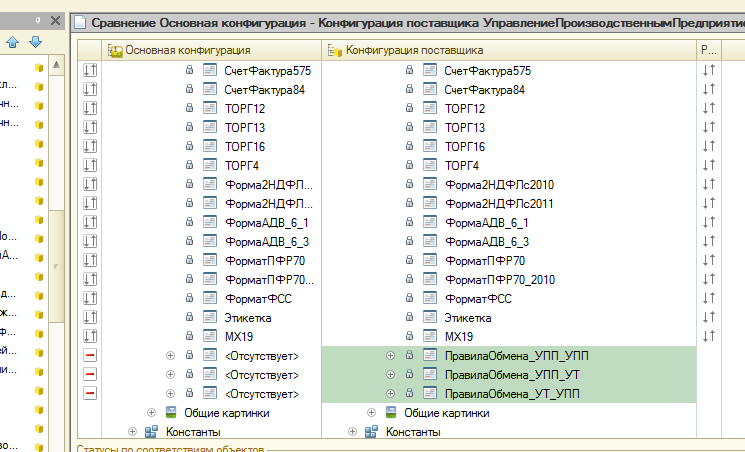Select template icon of СчетФактура575 in main configuration
This screenshot has height=452, width=745.
210,70
